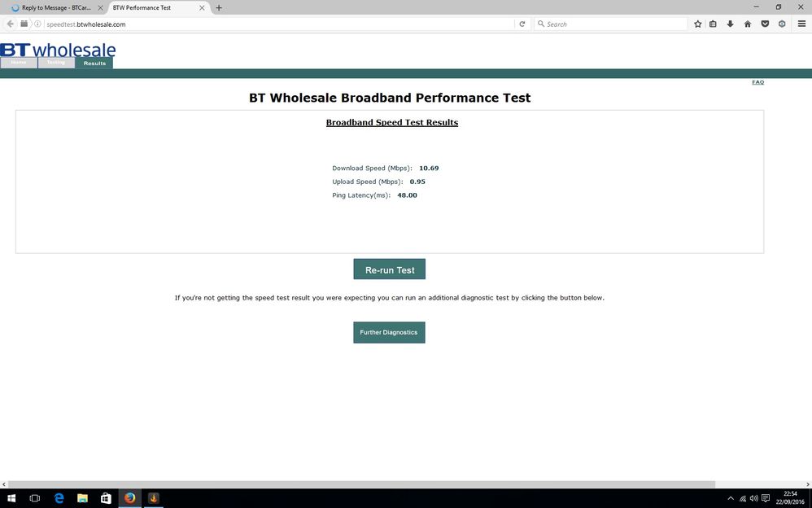Click the BT Wholesale Broadband Performance Test title
Screen dimensions: 812x508
pos(390,98)
